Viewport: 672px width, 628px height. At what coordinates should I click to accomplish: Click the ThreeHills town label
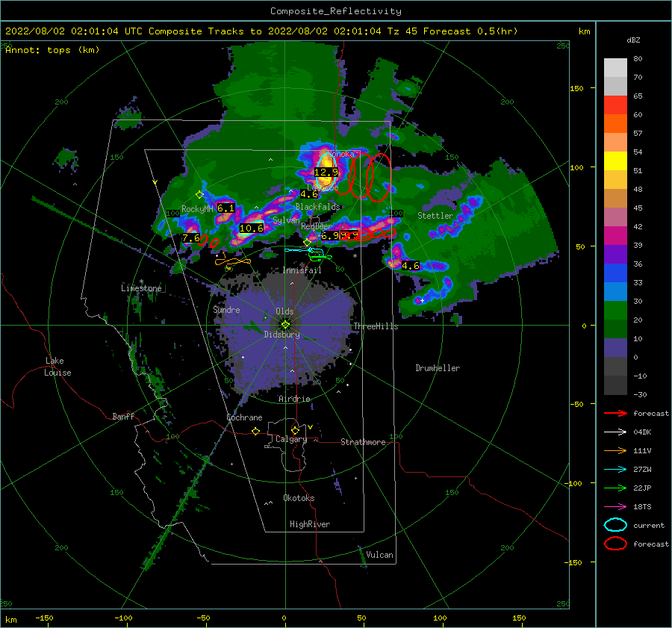376,326
